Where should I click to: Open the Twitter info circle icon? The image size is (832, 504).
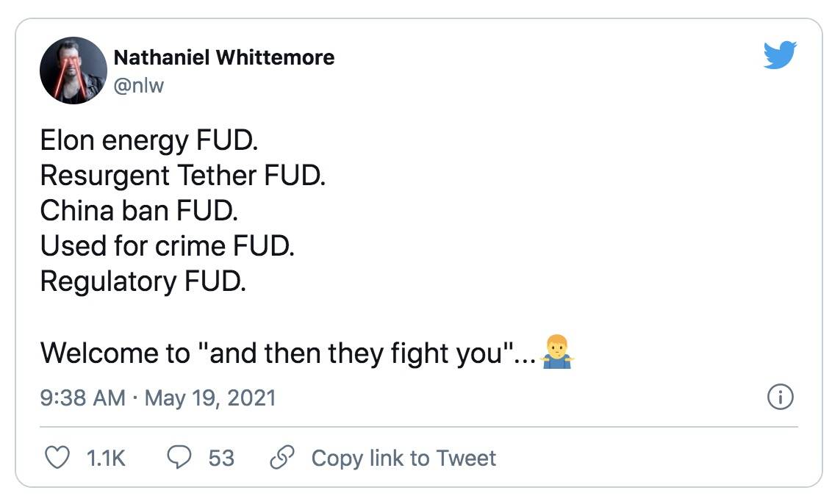(x=780, y=397)
